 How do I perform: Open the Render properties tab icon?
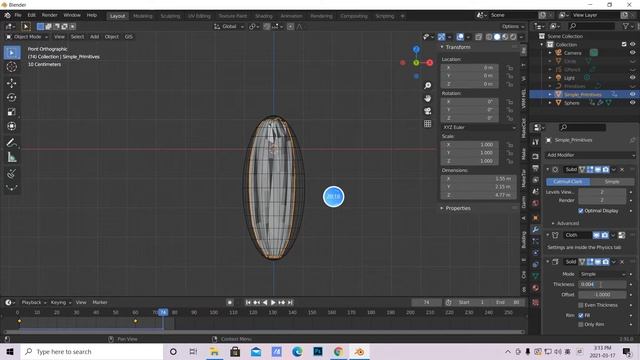click(x=536, y=156)
